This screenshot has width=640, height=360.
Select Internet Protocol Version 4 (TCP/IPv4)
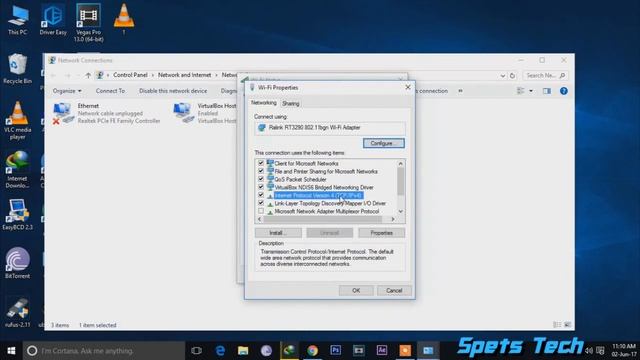[x=318, y=195]
